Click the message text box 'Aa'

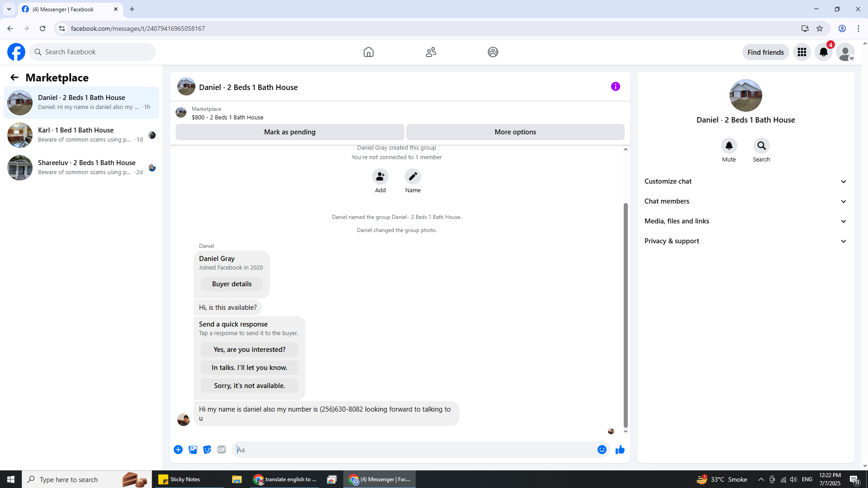[414, 450]
